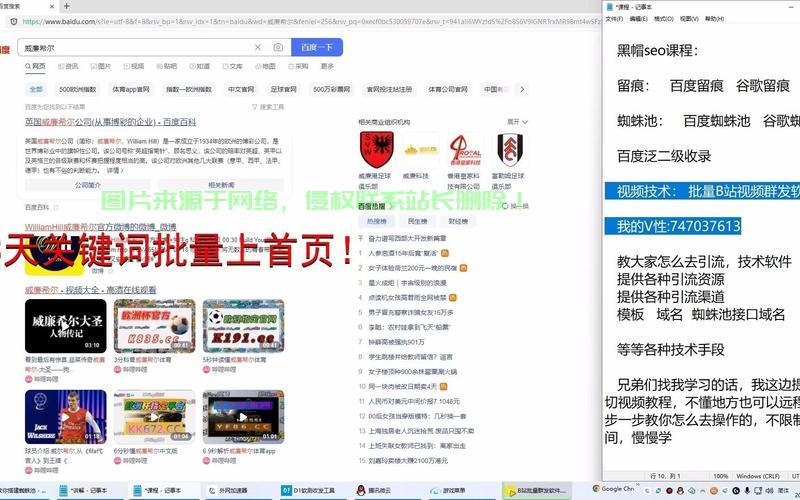Open the 视频大全 高清在线观看 result link
Viewport: 800px width, 500px height.
coord(90,290)
